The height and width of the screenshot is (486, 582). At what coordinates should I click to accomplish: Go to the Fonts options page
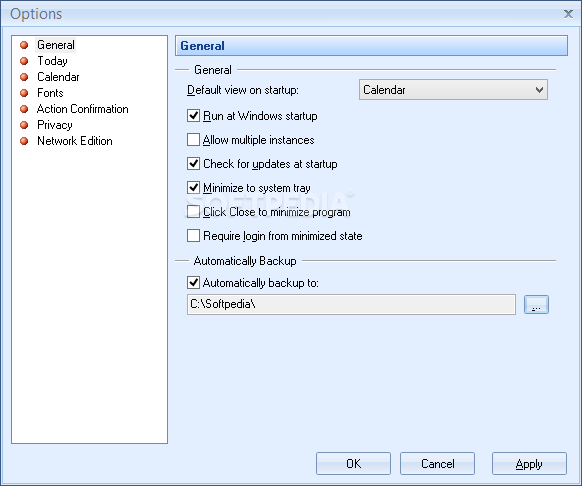[x=50, y=93]
